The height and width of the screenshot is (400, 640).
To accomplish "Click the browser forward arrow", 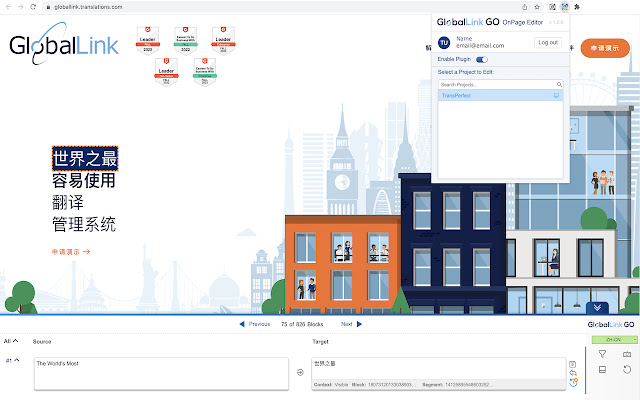I will [x=20, y=7].
